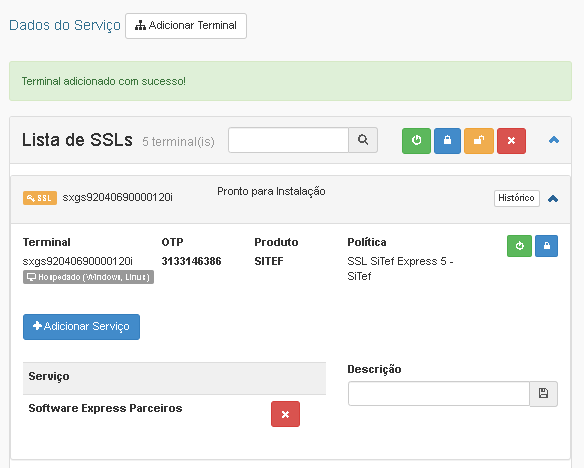Viewport: 584px width, 468px height.
Task: Remove Software Express Parceiros with red X
Action: (285, 414)
